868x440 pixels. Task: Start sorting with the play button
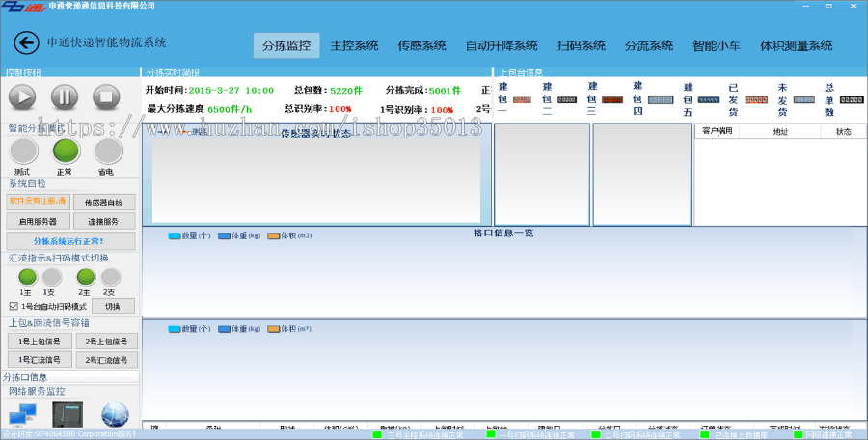(23, 97)
